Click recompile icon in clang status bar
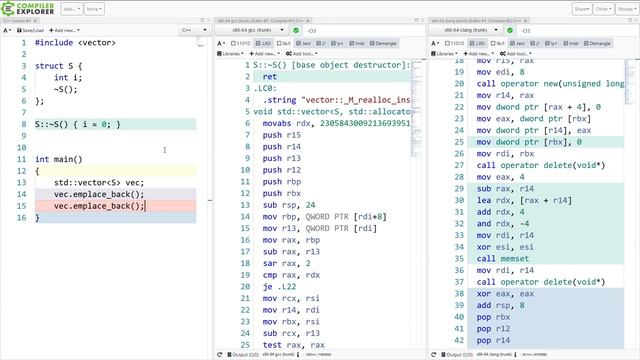The image size is (640, 360). 433,355
